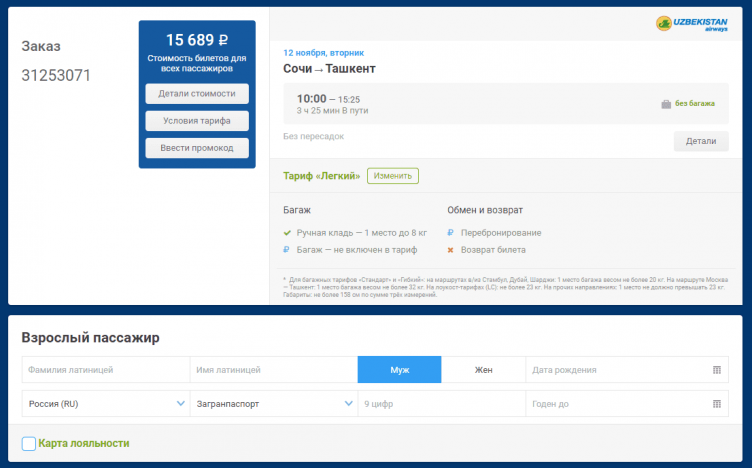Click the Uzbekistan Airways logo
This screenshot has height=468, width=752.
pyautogui.click(x=692, y=23)
